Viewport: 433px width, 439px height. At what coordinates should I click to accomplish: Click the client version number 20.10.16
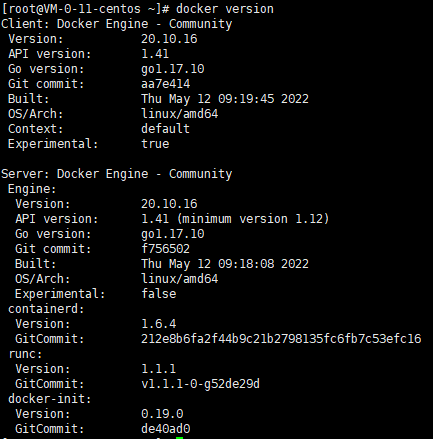point(169,39)
